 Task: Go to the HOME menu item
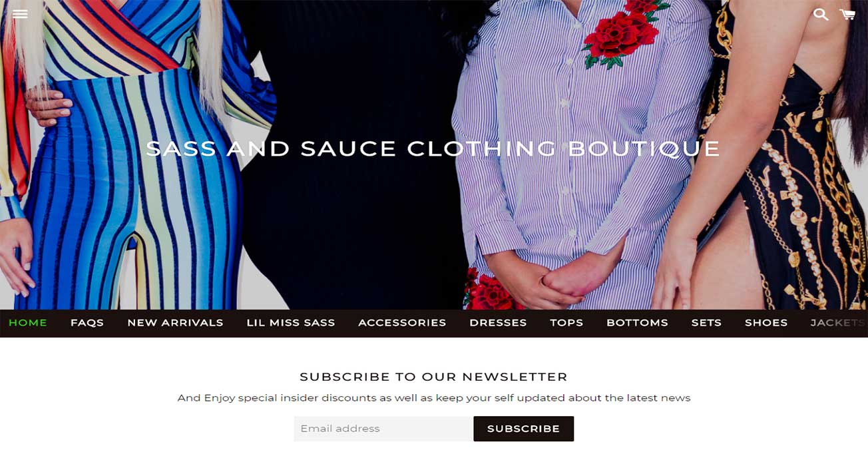pyautogui.click(x=28, y=323)
